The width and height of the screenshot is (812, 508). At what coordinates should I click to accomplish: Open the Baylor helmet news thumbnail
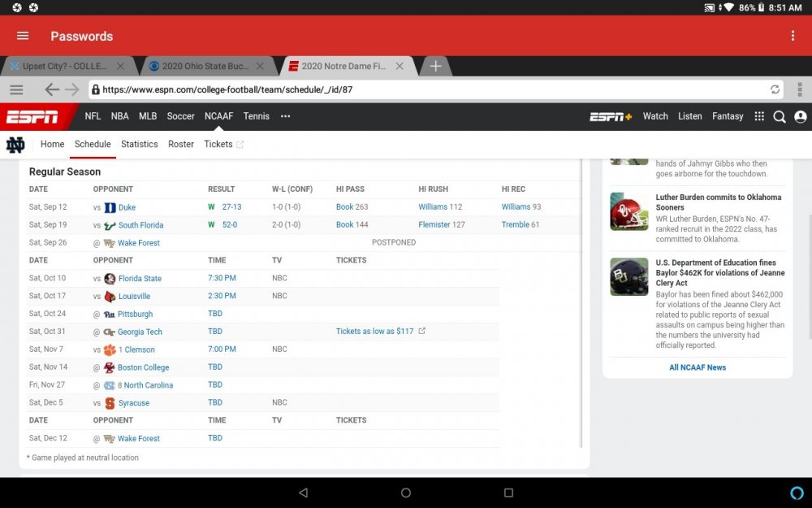click(x=628, y=276)
